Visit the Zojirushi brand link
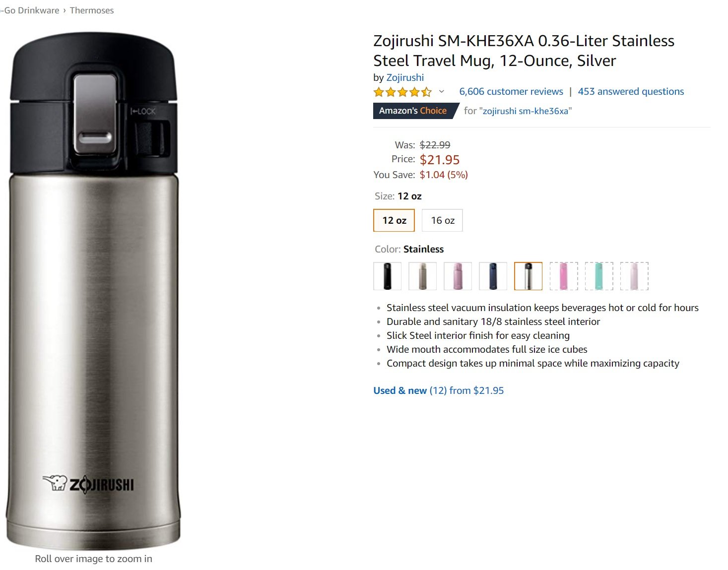 pos(405,77)
